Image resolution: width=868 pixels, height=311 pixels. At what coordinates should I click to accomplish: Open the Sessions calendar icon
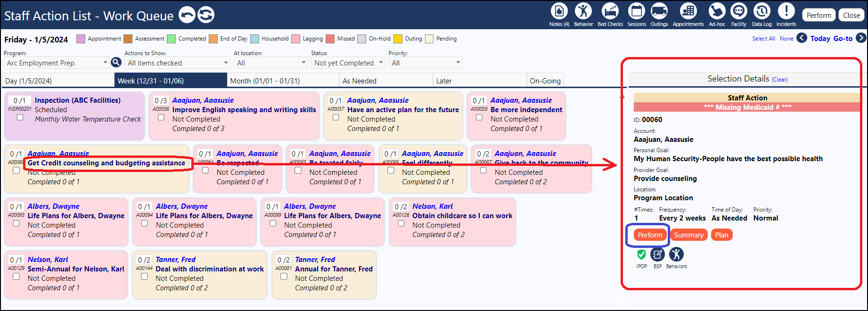point(636,11)
